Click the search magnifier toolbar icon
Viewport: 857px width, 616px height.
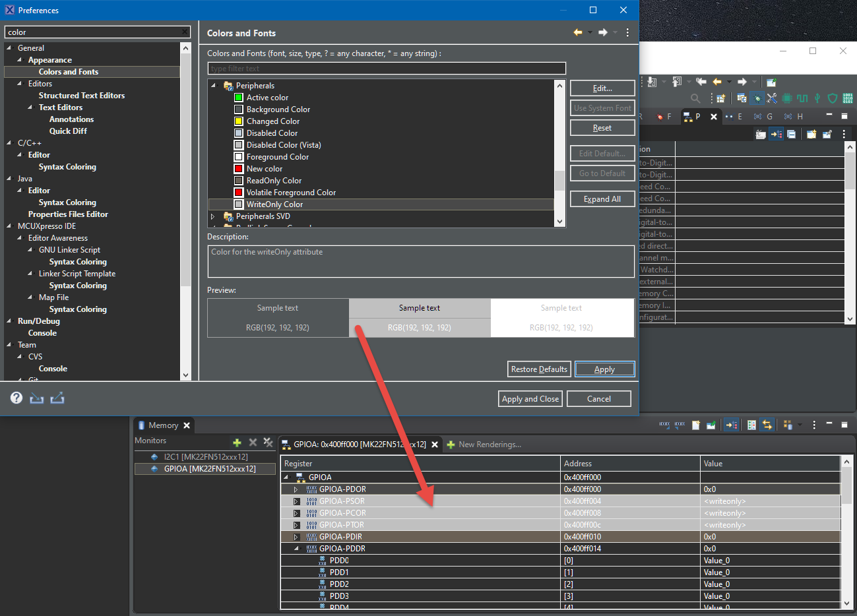click(695, 98)
